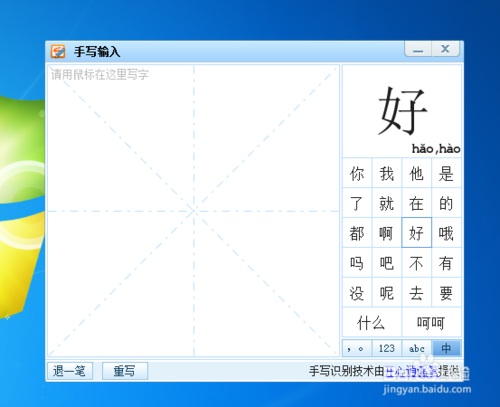Screen dimensions: 500x407
Task: Close the 手写输入 window
Action: click(x=446, y=49)
